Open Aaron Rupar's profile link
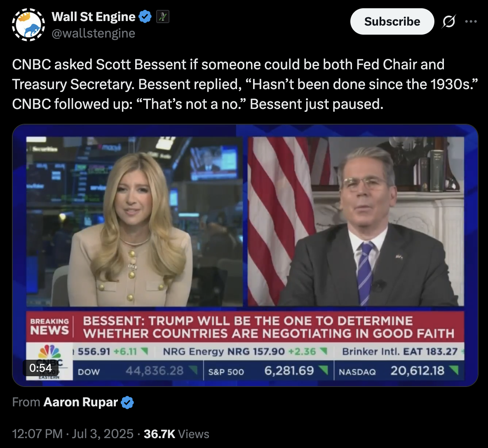 point(81,402)
